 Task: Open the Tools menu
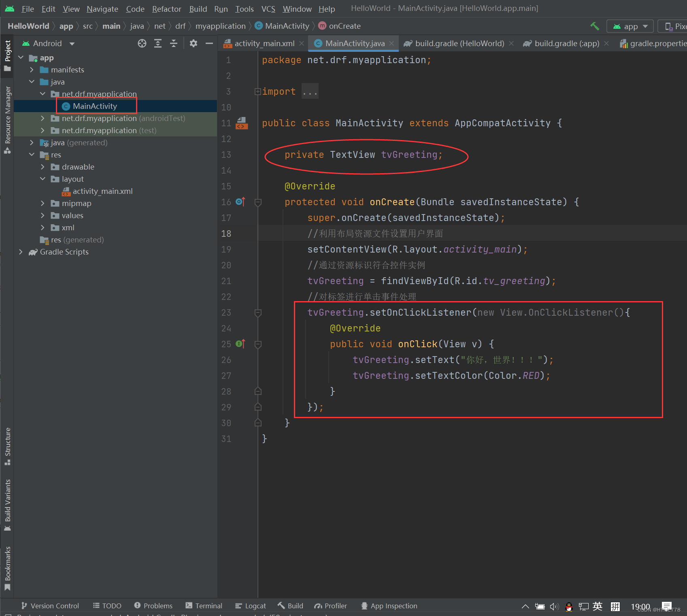pyautogui.click(x=245, y=9)
